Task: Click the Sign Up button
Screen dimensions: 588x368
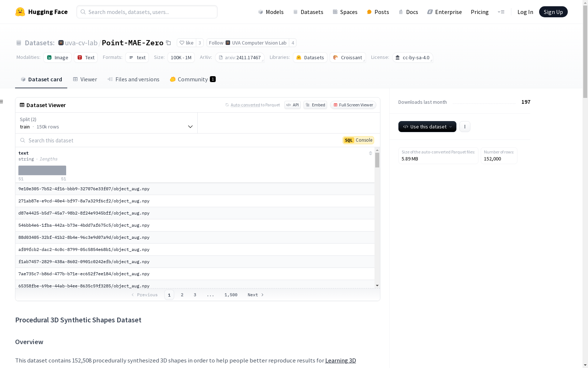Action: (553, 12)
